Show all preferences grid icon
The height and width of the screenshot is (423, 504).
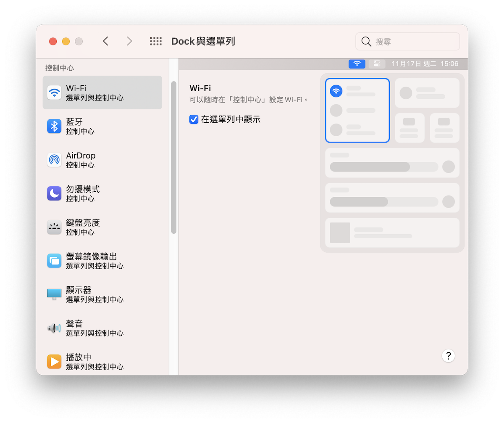click(x=156, y=41)
